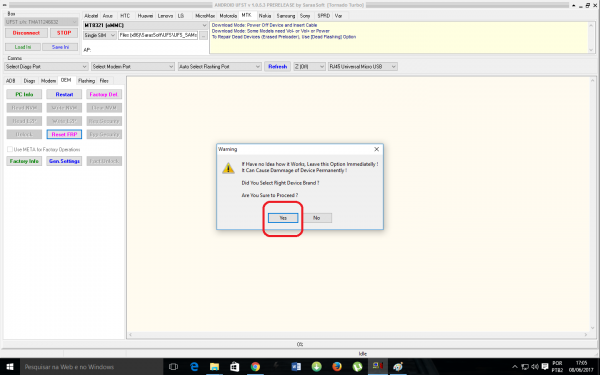This screenshot has width=600, height=375.
Task: Click the firmware file path field
Action: pos(158,35)
